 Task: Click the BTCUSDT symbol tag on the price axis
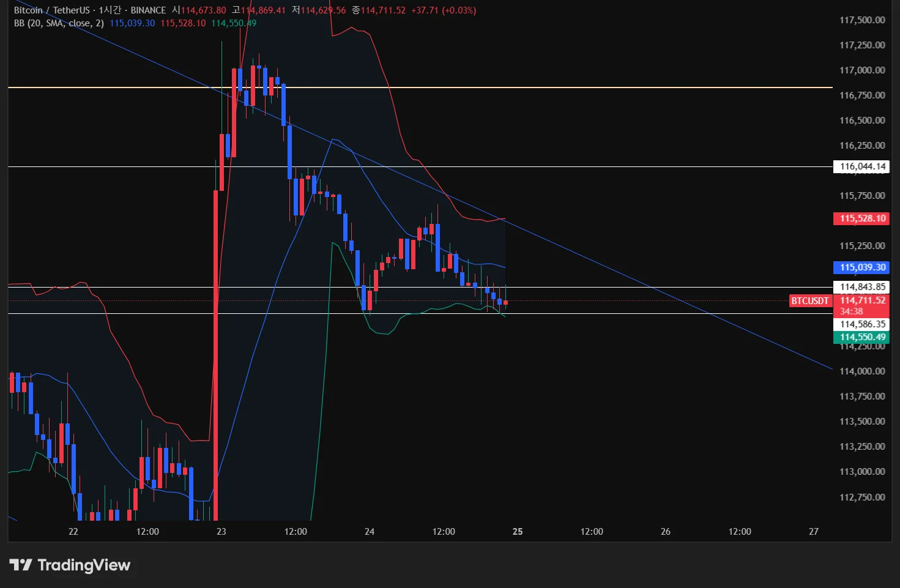[x=810, y=300]
